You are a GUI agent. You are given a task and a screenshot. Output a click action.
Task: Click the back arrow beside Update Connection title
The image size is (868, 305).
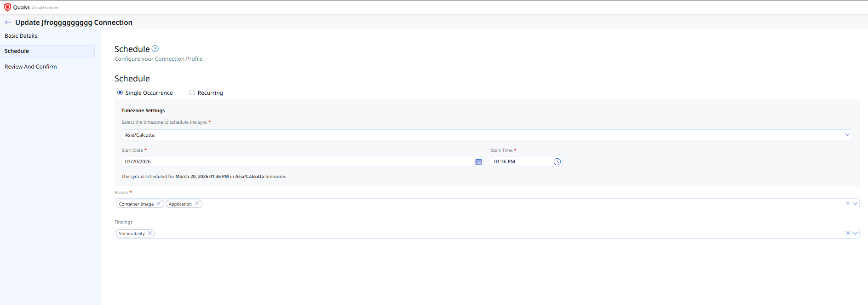coord(8,22)
